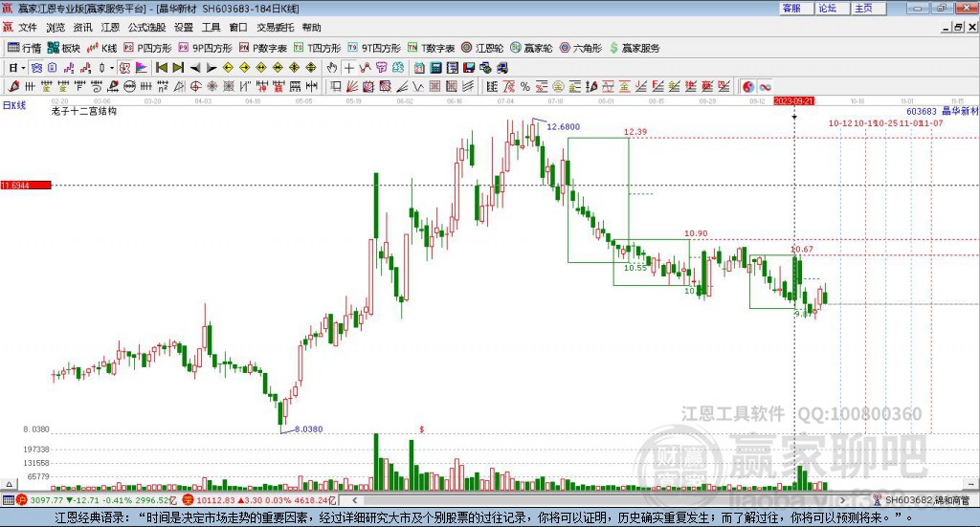
Task: Open 赢家服务 with the dollar icon
Action: coord(635,48)
